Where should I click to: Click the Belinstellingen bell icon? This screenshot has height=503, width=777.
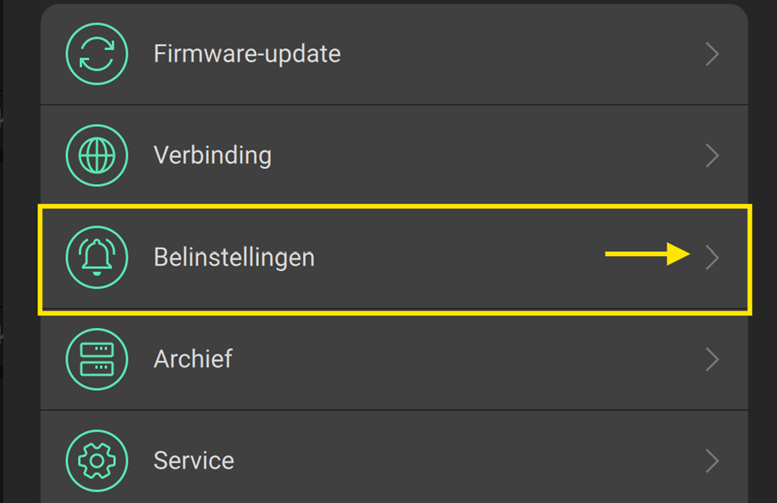[96, 257]
